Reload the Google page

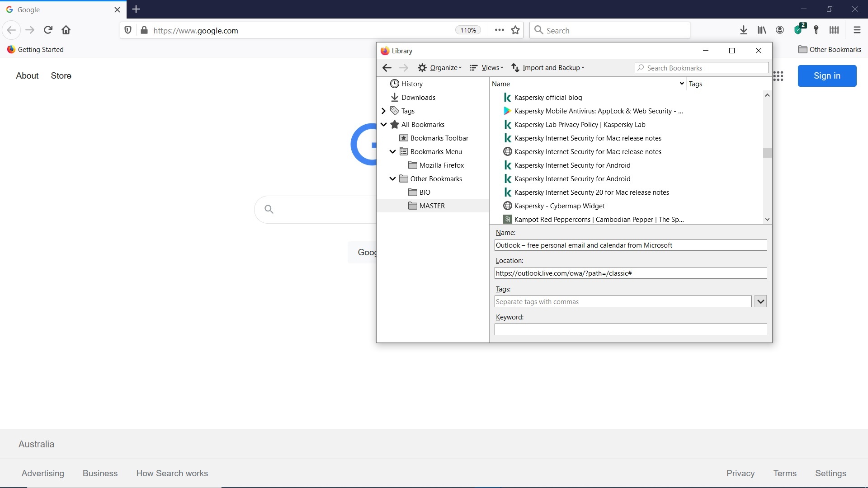click(47, 30)
